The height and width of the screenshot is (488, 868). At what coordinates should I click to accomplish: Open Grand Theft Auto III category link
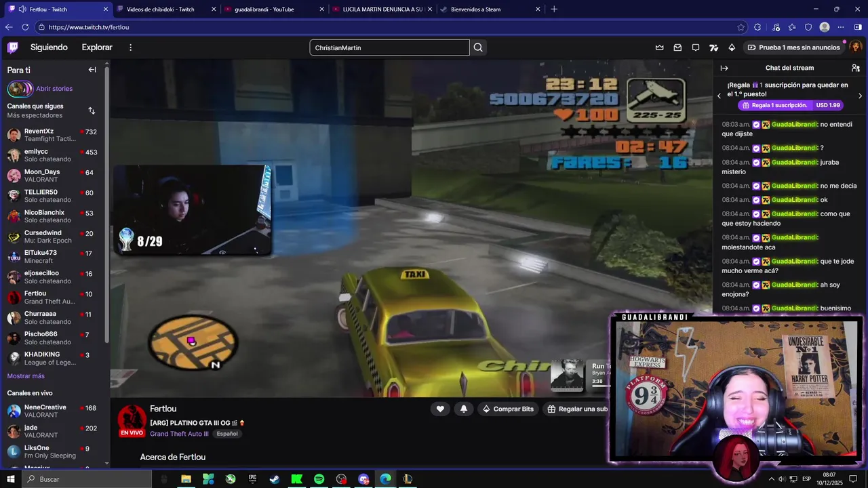tap(179, 434)
